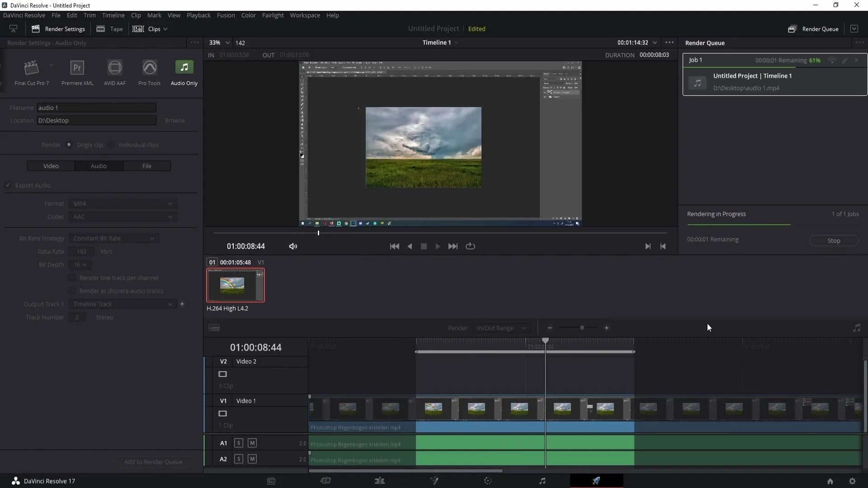Viewport: 868px width, 488px height.
Task: Enable Render one track per channel
Action: [72, 277]
